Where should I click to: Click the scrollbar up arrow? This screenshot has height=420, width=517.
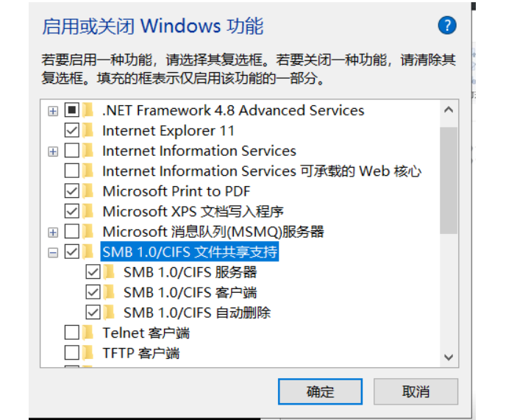[448, 110]
